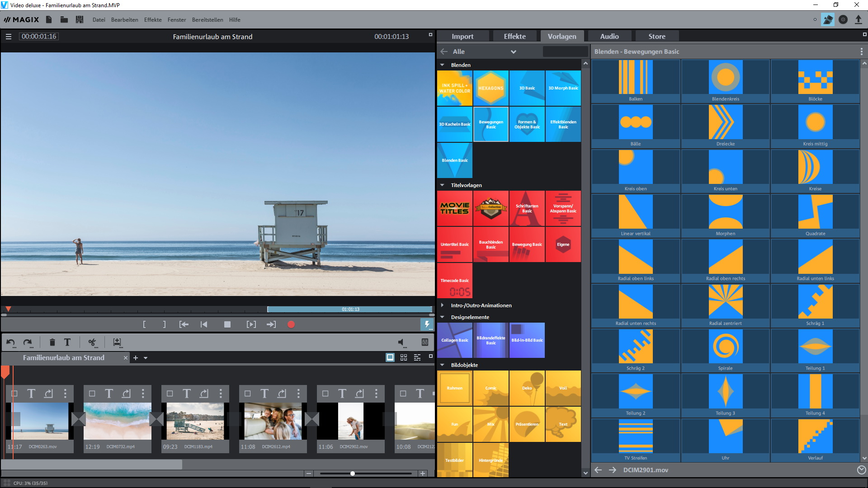Open the Blenden Basic folder tile
The width and height of the screenshot is (868, 488).
pyautogui.click(x=455, y=160)
